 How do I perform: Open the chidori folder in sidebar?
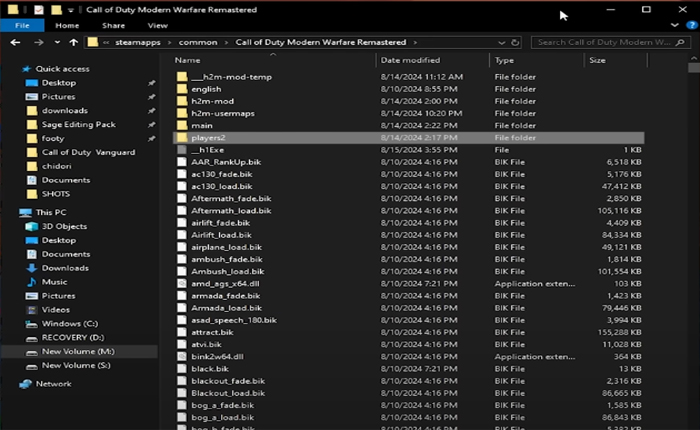tap(56, 166)
